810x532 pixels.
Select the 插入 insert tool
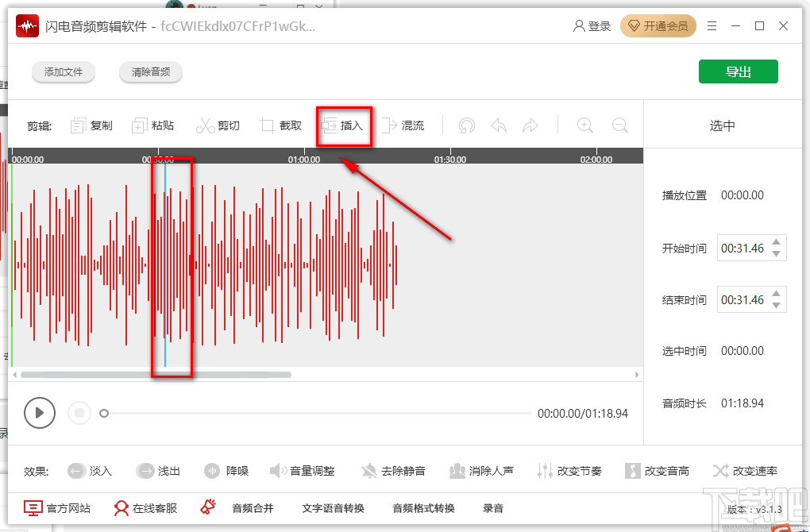[344, 125]
